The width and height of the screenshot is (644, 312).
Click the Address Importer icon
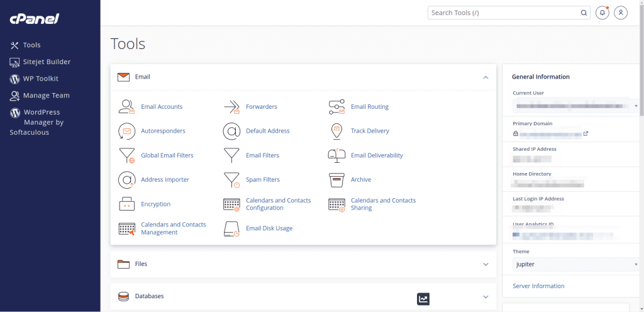[x=126, y=180]
